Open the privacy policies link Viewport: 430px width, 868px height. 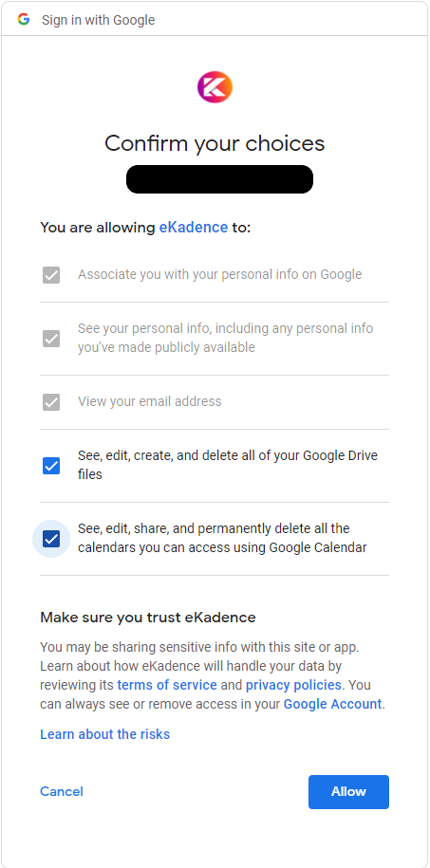tap(293, 685)
